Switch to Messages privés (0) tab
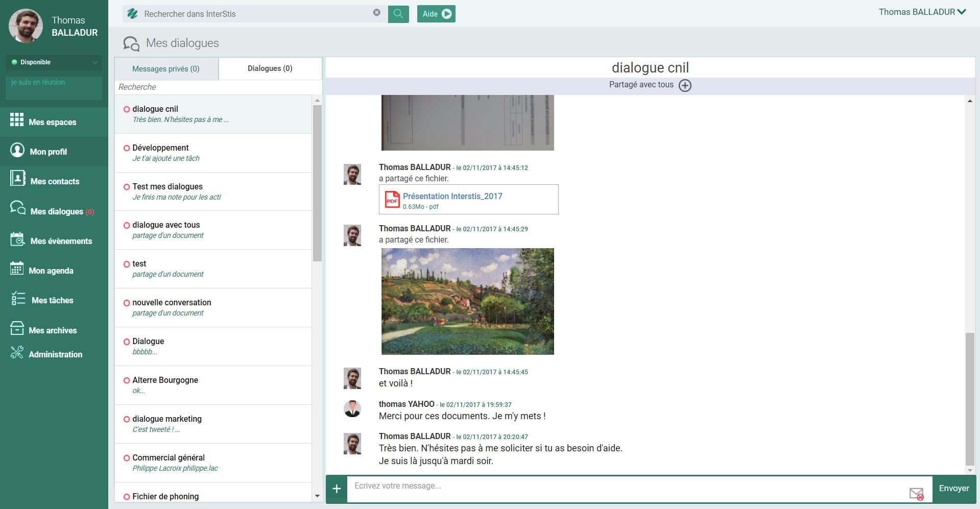 tap(166, 69)
